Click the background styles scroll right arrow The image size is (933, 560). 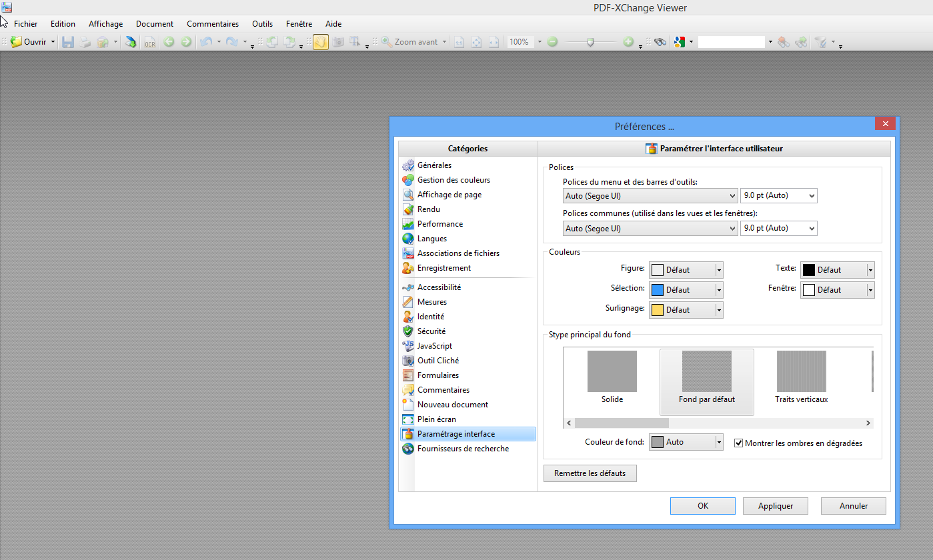coord(868,423)
